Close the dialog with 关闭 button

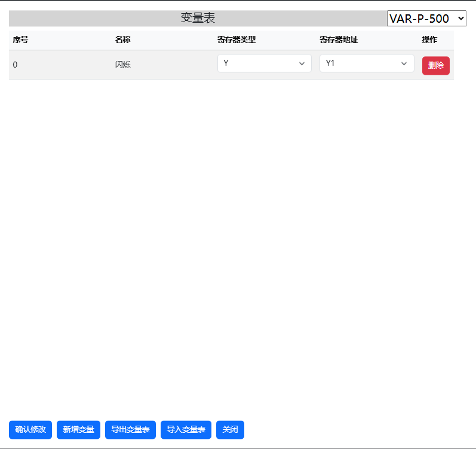230,429
